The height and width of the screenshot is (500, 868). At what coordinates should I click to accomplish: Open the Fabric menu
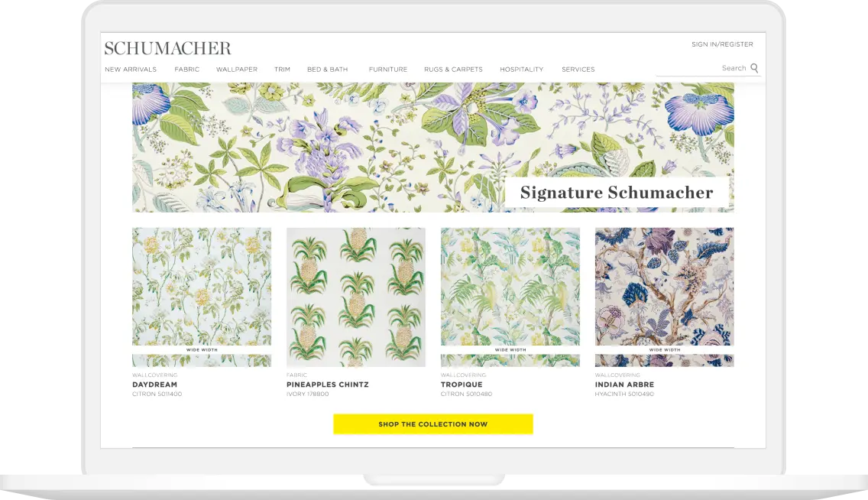[x=186, y=70]
